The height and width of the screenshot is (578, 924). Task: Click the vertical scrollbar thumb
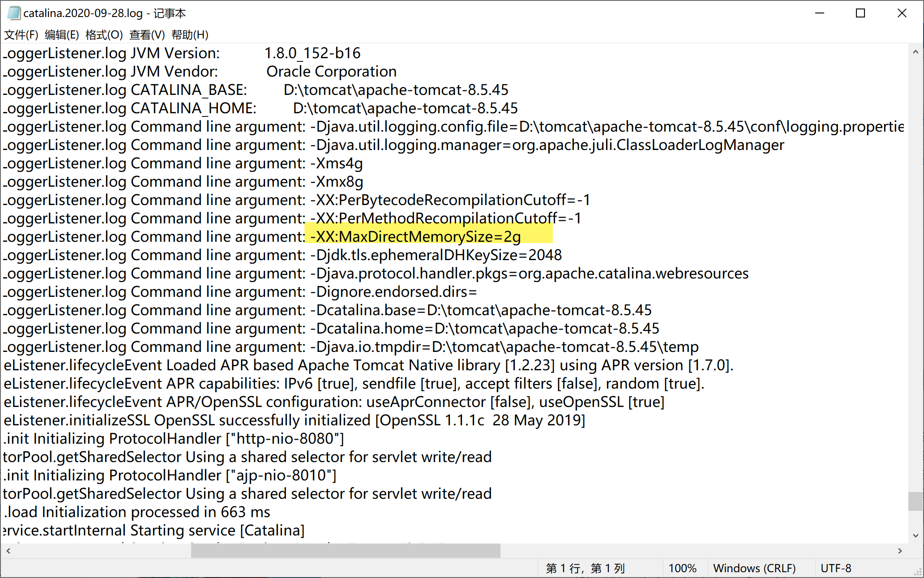coord(915,501)
